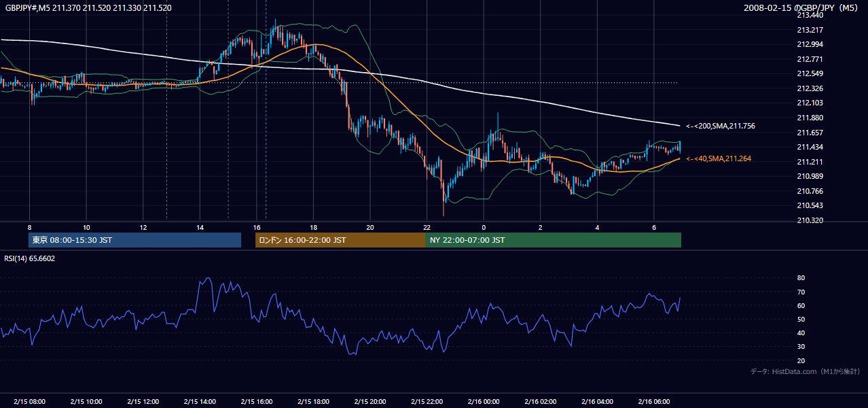Click the Tokyo 08:00-15:30 JST session bar
Viewport: 868px width, 408px height.
[x=134, y=240]
